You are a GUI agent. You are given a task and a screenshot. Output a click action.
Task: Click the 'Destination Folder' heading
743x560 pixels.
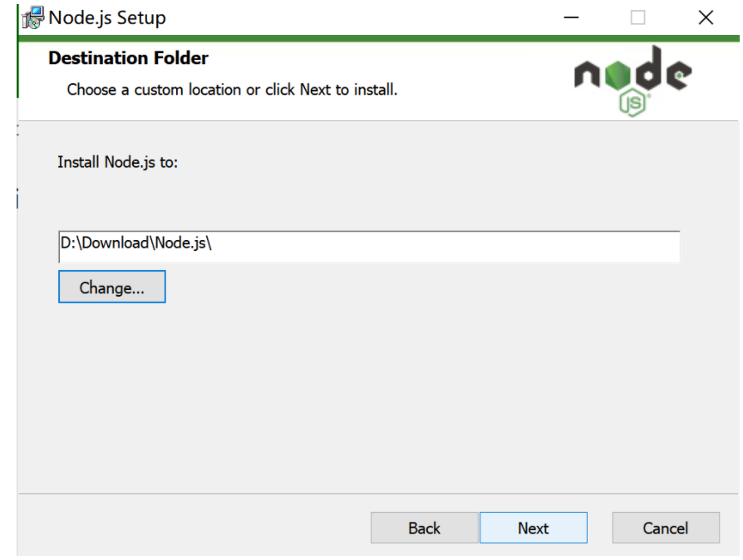click(x=128, y=58)
